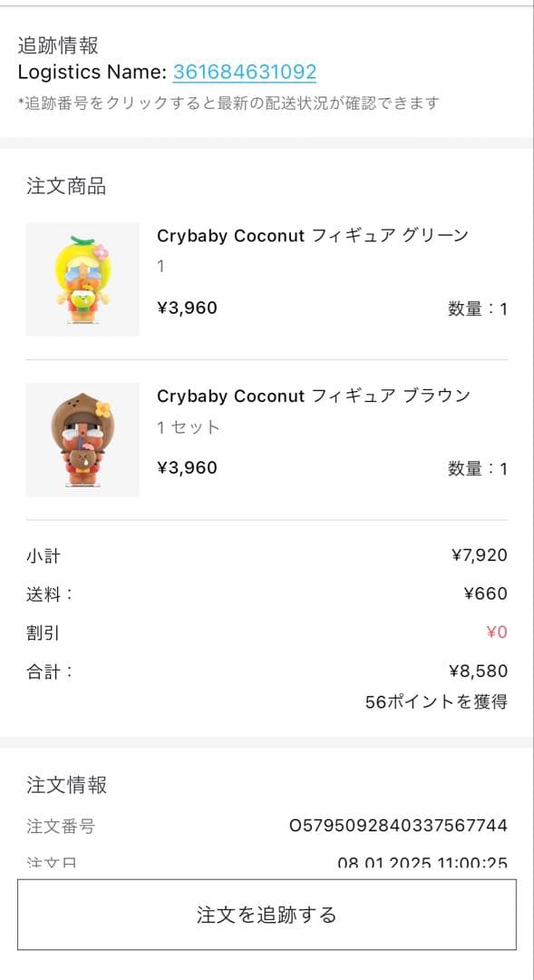This screenshot has width=534, height=980.
Task: Select the Crybaby Coconut フィギュア ブラウン title
Action: click(310, 396)
